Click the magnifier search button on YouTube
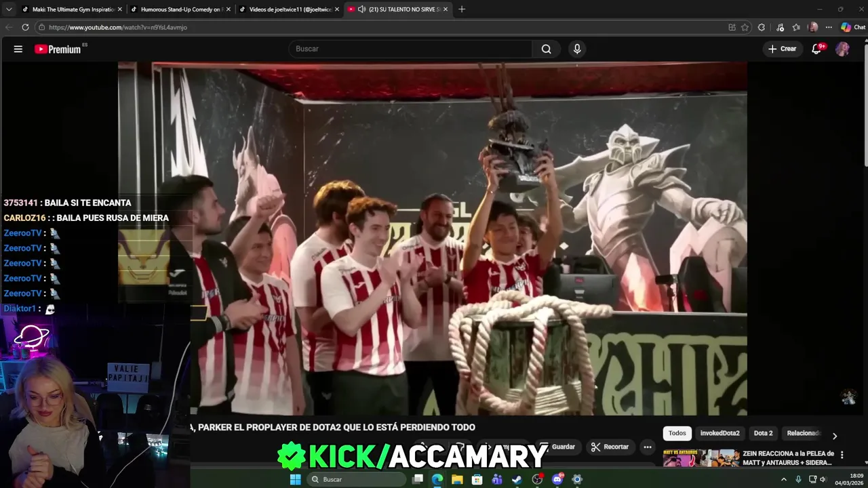 [547, 49]
